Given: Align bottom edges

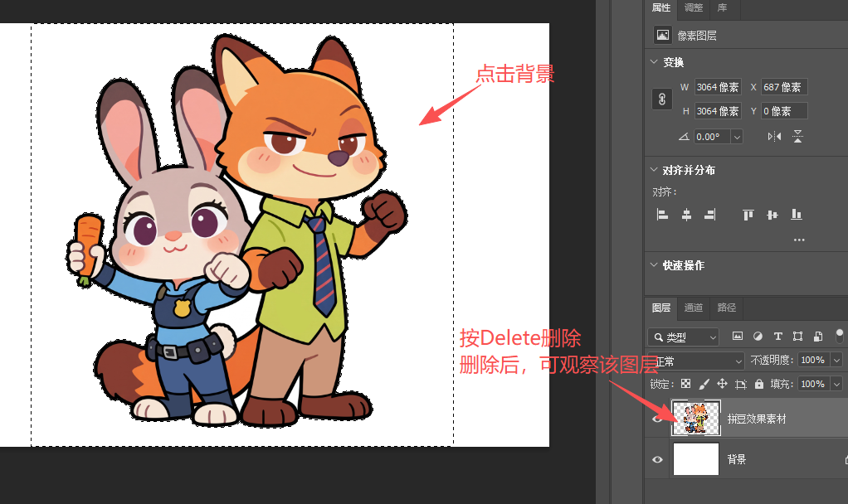Looking at the screenshot, I should 797,215.
